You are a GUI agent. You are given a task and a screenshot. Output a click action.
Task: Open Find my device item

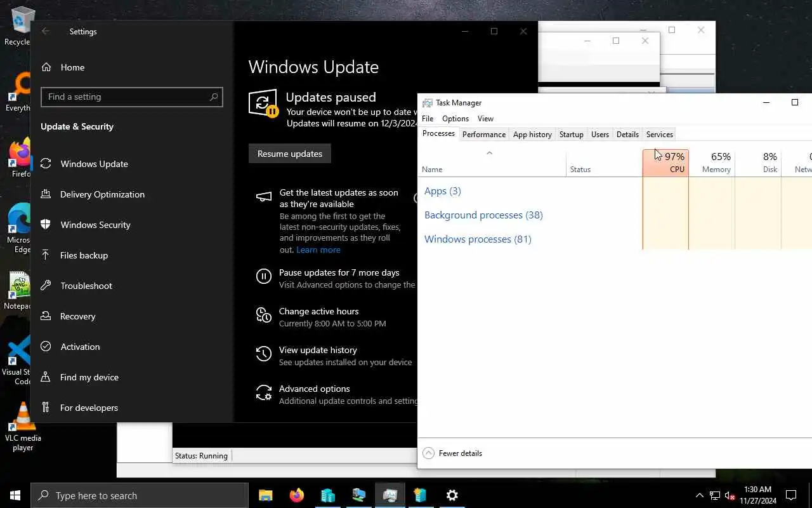[89, 377]
